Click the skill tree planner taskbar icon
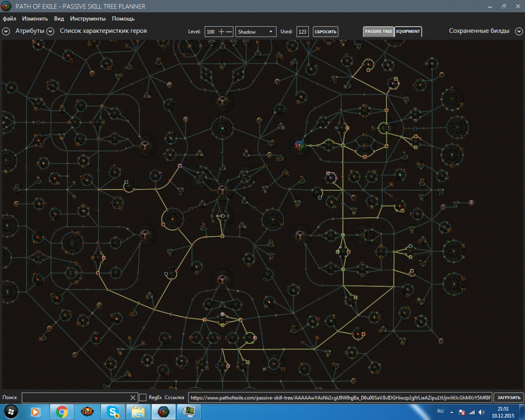 pyautogui.click(x=164, y=412)
